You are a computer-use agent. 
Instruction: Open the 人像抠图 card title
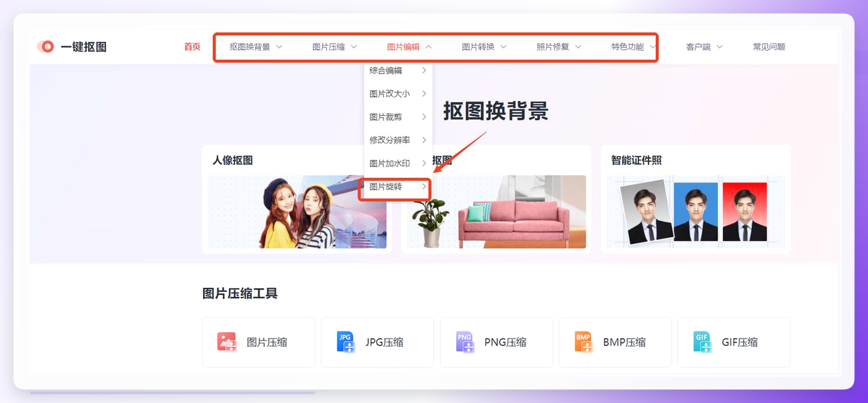tap(232, 160)
